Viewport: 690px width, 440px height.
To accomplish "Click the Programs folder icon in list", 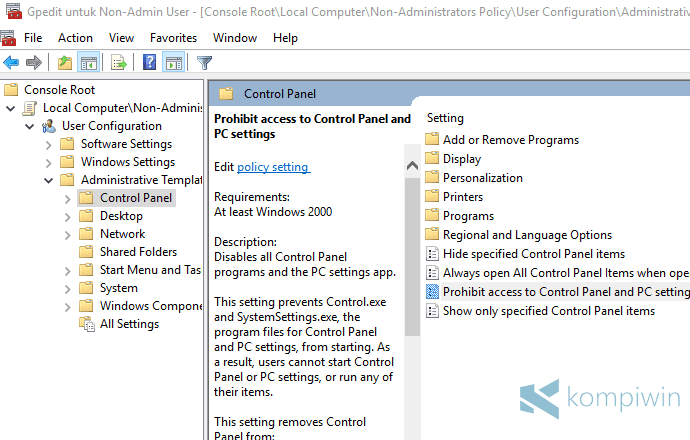I will [432, 215].
